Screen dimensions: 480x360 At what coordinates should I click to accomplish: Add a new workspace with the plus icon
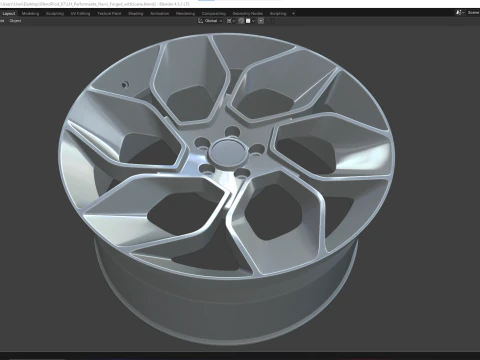pos(293,14)
